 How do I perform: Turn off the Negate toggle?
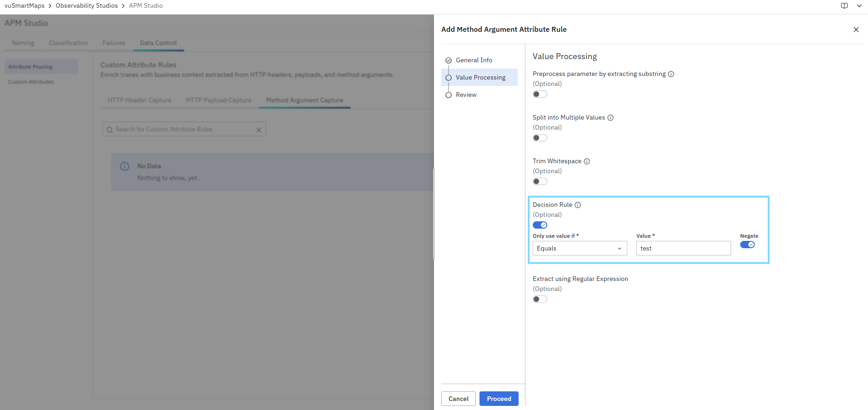[747, 245]
